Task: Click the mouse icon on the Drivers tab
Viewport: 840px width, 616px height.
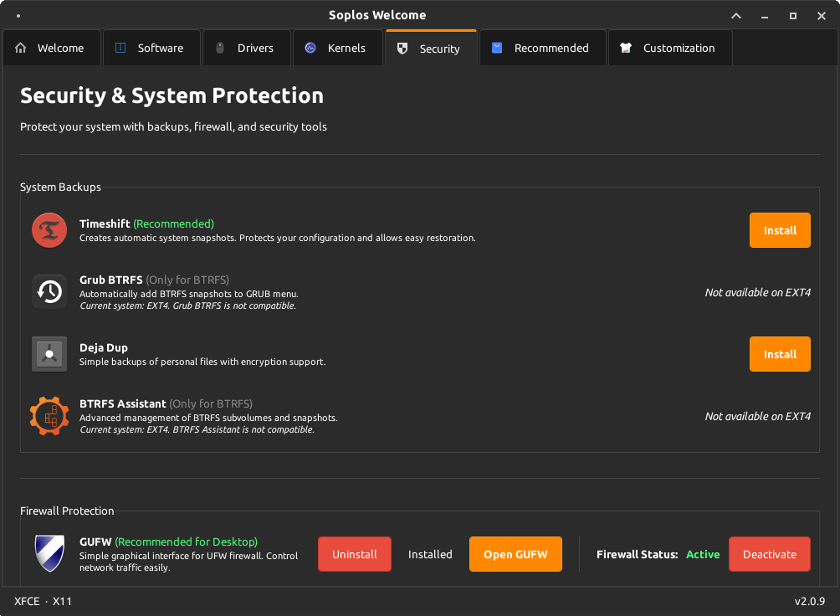Action: (x=220, y=48)
